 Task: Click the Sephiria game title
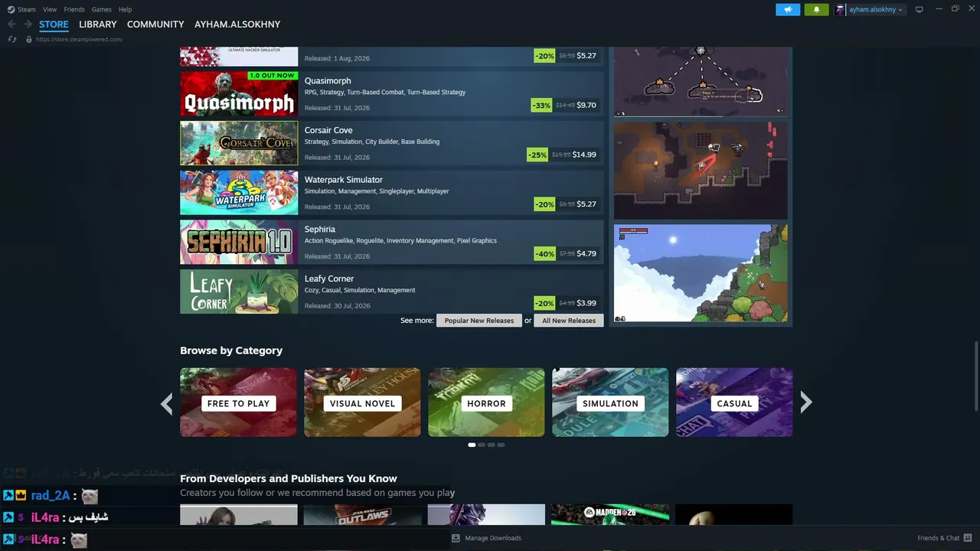(x=320, y=230)
